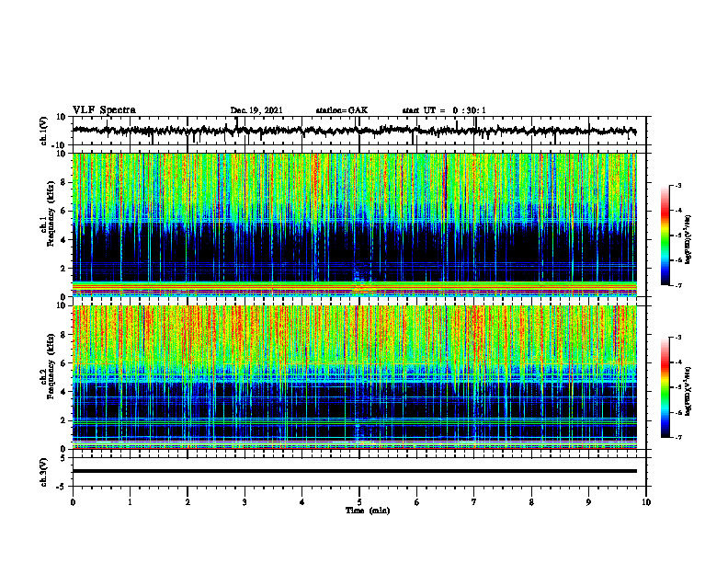The height and width of the screenshot is (563, 728).
Task: Click the ch.2 spectrogram image
Action: pos(354,377)
